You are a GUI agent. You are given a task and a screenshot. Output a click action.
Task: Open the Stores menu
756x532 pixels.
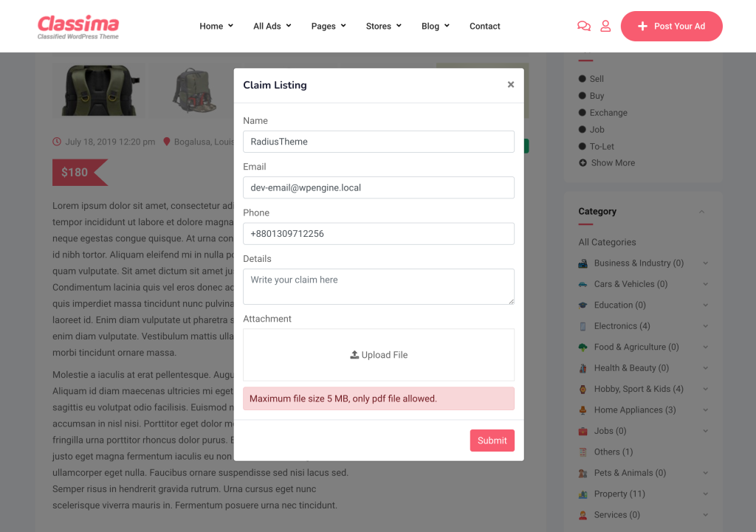click(x=383, y=26)
